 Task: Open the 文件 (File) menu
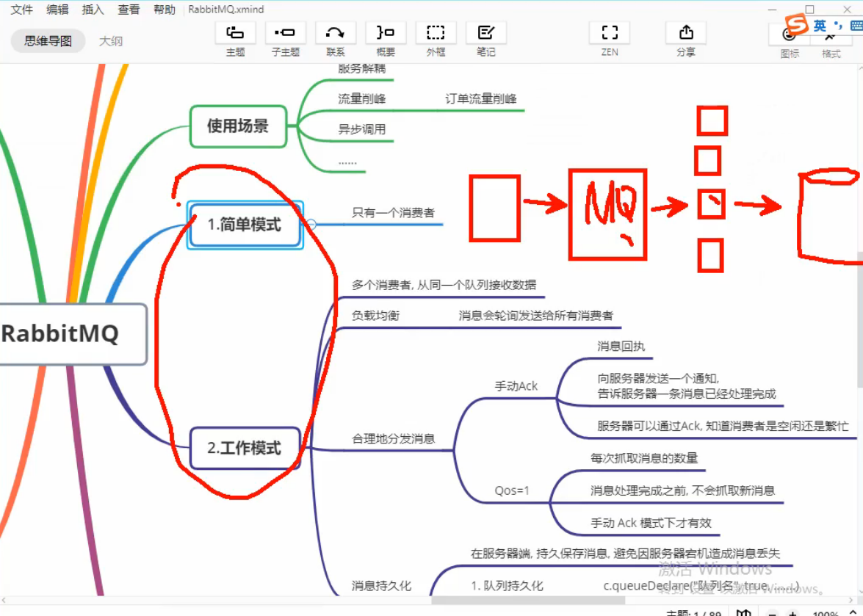point(21,10)
